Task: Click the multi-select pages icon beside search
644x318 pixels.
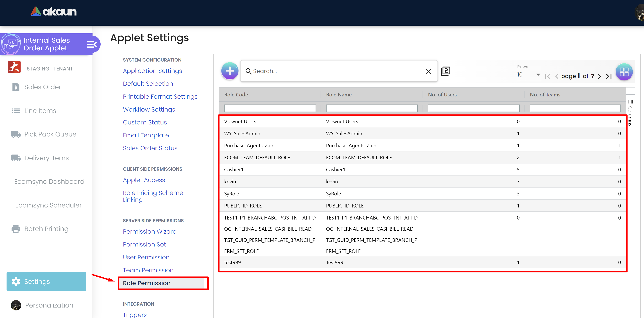Action: [445, 71]
